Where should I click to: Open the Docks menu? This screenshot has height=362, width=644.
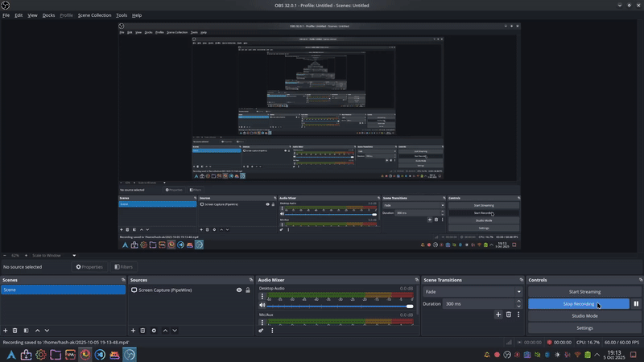48,15
